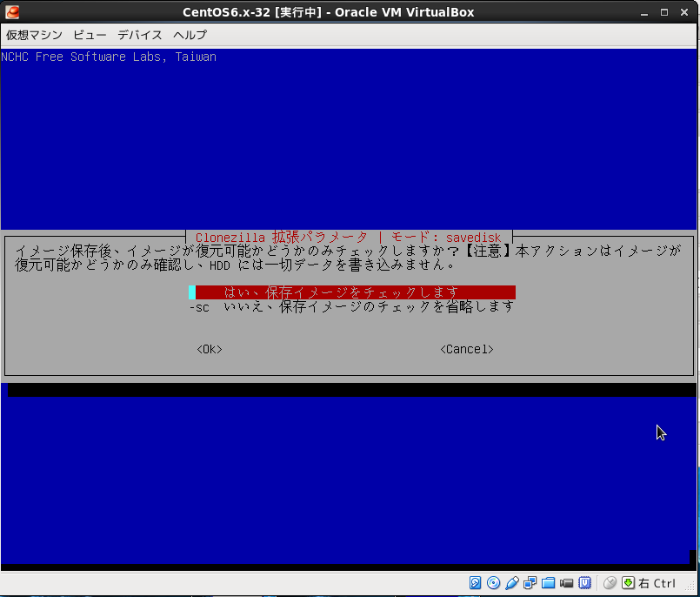The height and width of the screenshot is (597, 700).
Task: Click the optical disc status icon
Action: 494,583
